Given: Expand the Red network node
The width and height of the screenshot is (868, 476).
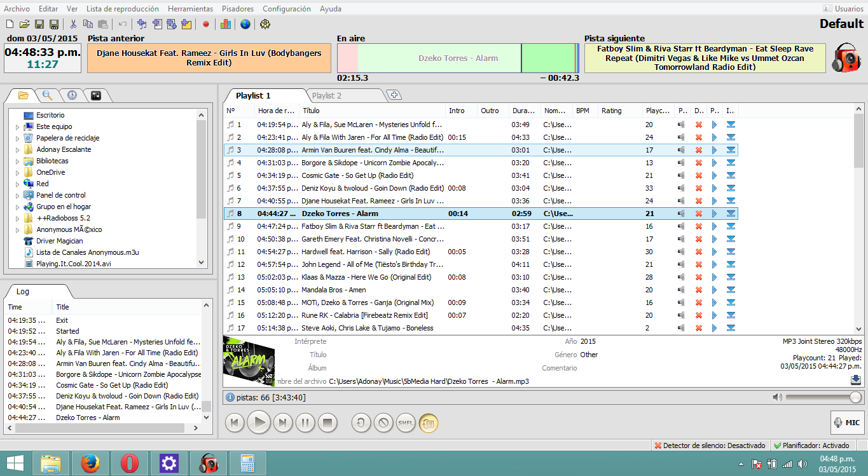Looking at the screenshot, I should pos(18,184).
